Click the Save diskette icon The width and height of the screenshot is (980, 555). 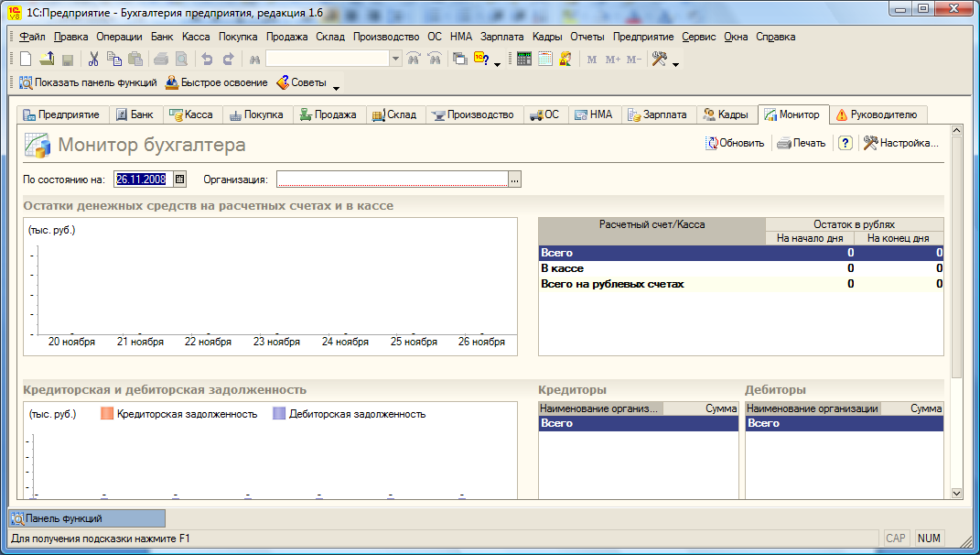(x=68, y=59)
